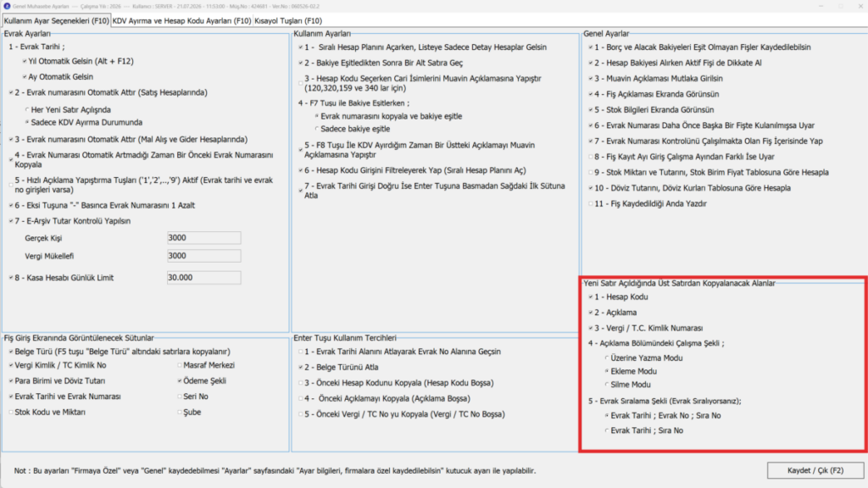The height and width of the screenshot is (488, 868).
Task: Click the Kaydet / Çık (F2) button
Action: click(x=815, y=470)
